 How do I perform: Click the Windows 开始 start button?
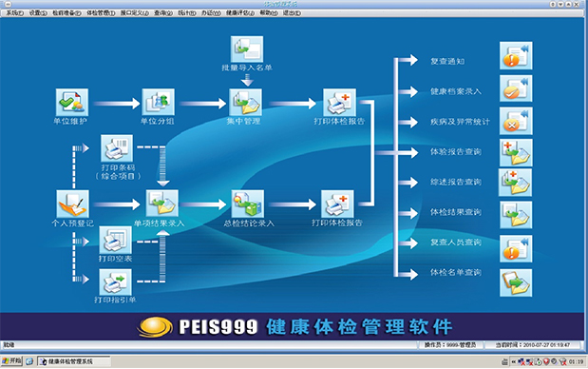(x=12, y=361)
